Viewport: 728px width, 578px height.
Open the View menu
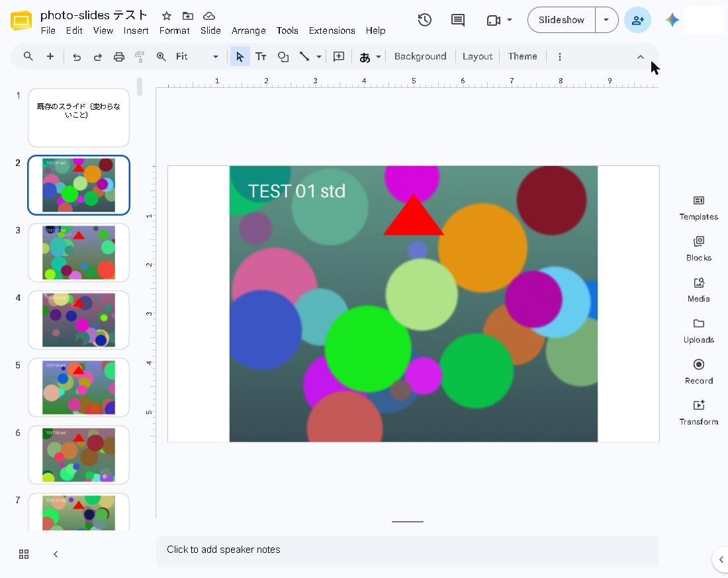tap(103, 30)
